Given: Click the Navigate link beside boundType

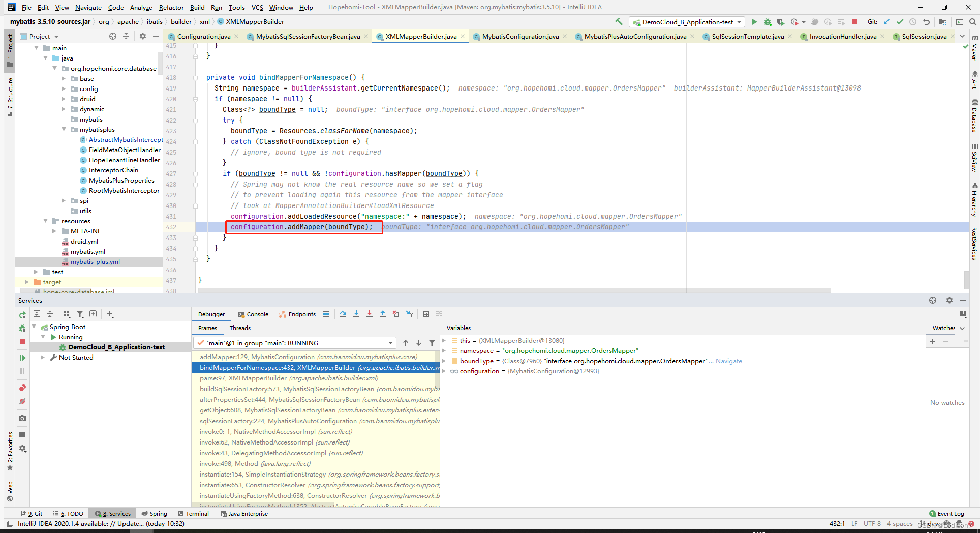Looking at the screenshot, I should click(728, 361).
